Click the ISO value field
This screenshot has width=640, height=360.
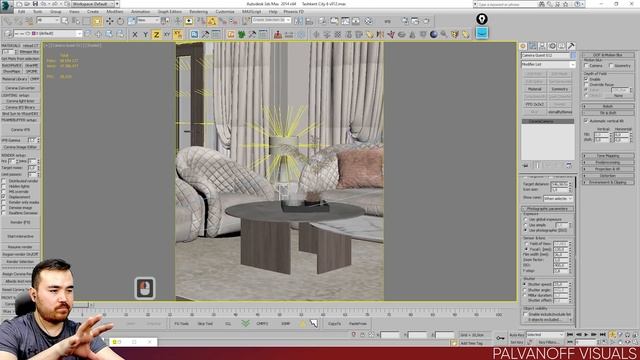pyautogui.click(x=560, y=265)
